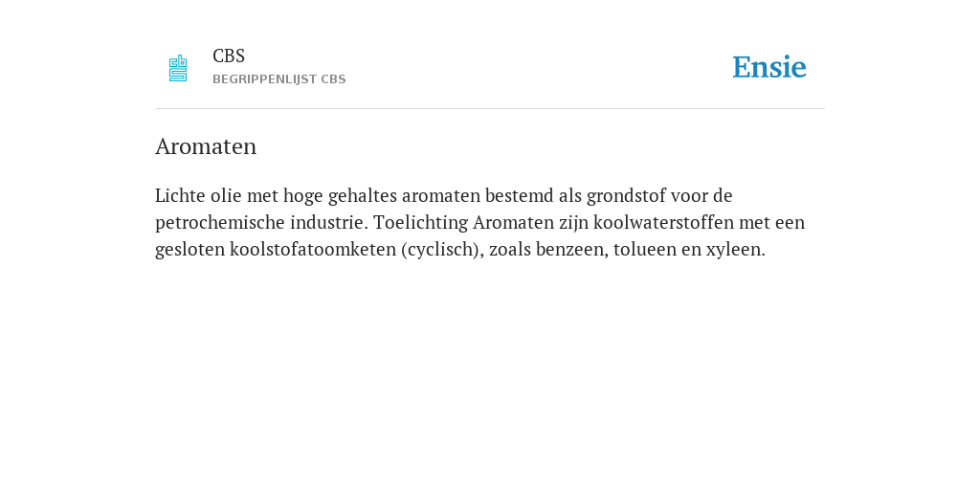The height and width of the screenshot is (490, 980).
Task: Click the horizontal divider below the header
Action: (x=490, y=109)
